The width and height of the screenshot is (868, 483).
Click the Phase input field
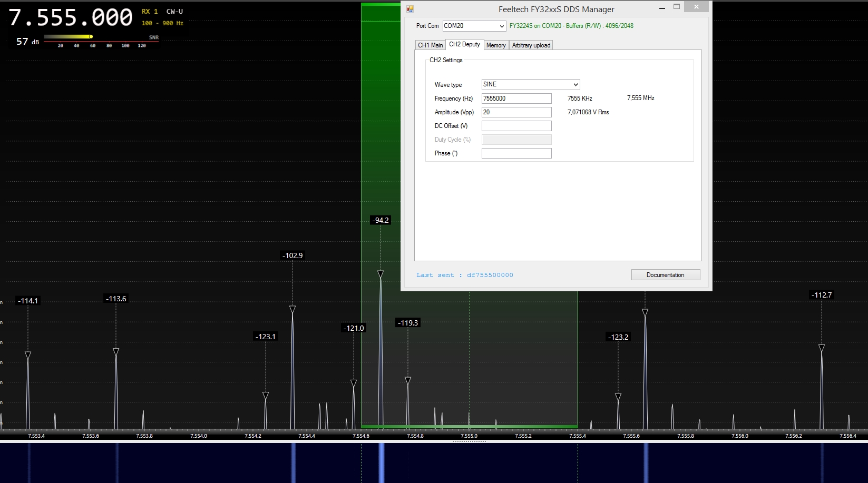click(516, 153)
